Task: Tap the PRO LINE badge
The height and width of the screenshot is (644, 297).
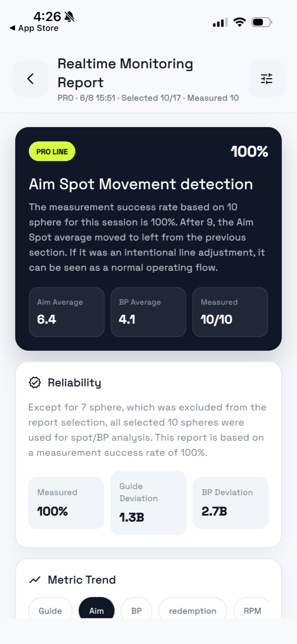Action: tap(52, 151)
